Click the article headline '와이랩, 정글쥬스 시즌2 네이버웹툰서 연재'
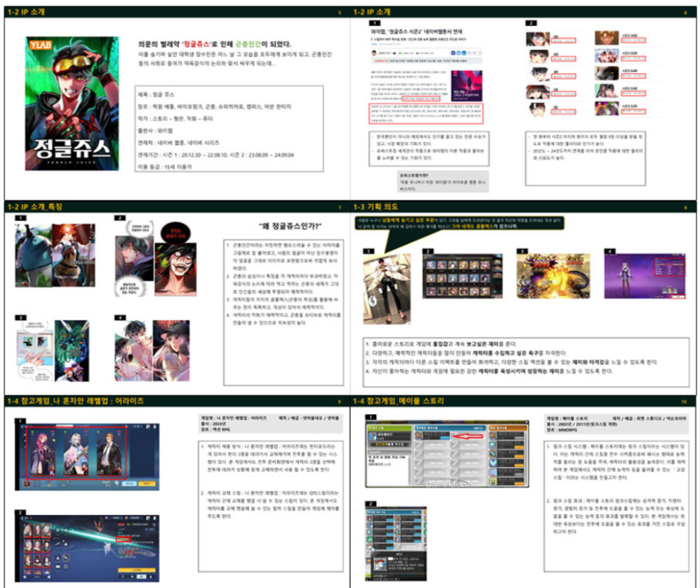The width and height of the screenshot is (700, 588). pos(417,32)
